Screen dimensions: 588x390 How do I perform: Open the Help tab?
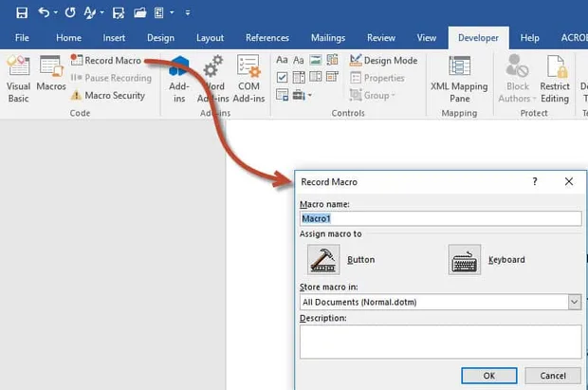pyautogui.click(x=529, y=38)
